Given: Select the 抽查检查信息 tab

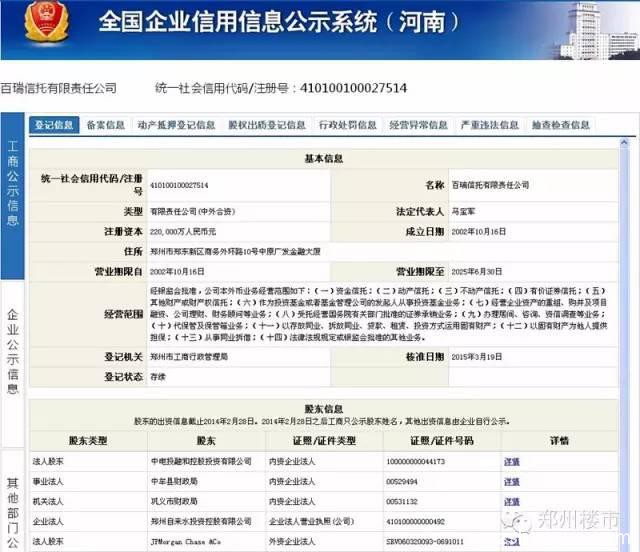Looking at the screenshot, I should pos(560,125).
